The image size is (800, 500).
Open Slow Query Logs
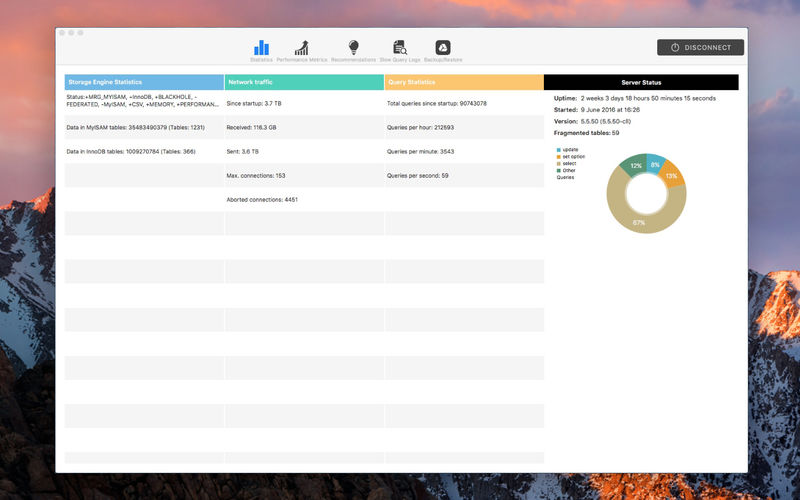(x=400, y=48)
